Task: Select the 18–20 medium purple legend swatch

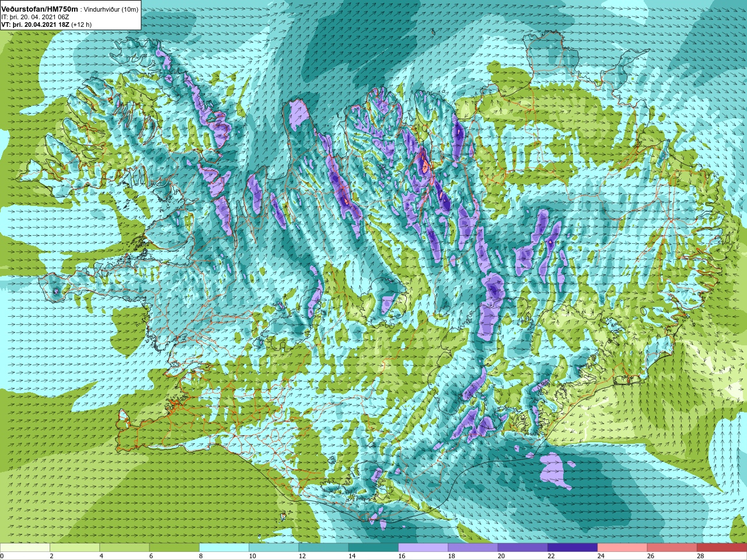Action: coord(473,548)
